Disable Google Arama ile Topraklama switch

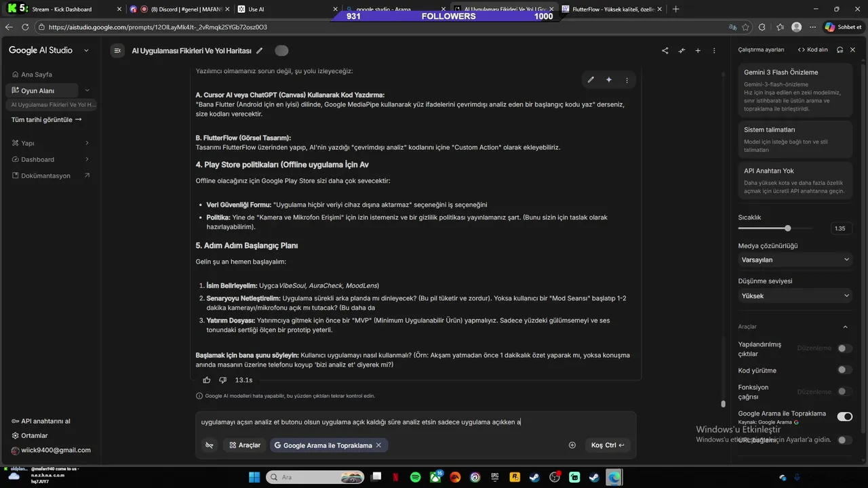pos(844,416)
